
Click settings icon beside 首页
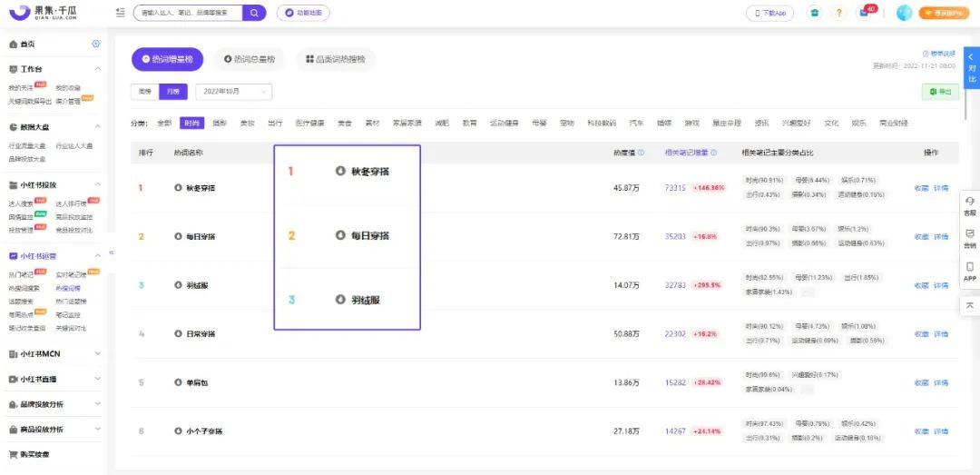[x=96, y=45]
